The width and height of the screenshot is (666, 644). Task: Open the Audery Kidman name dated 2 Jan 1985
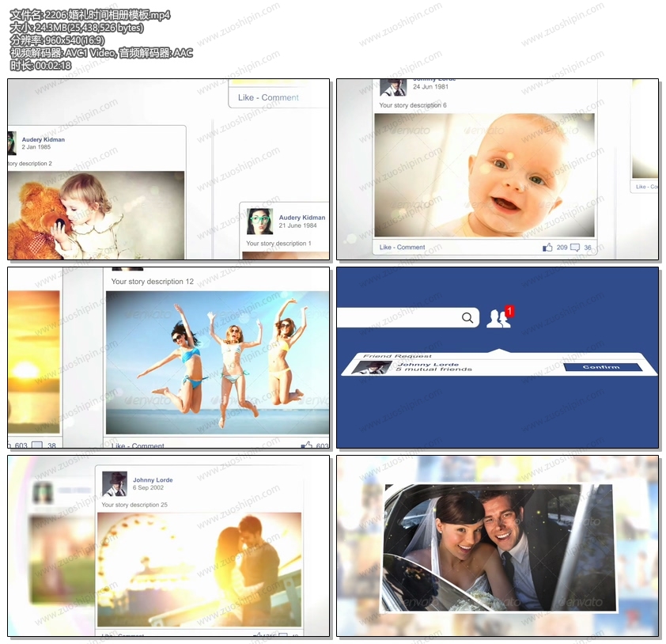pos(44,139)
